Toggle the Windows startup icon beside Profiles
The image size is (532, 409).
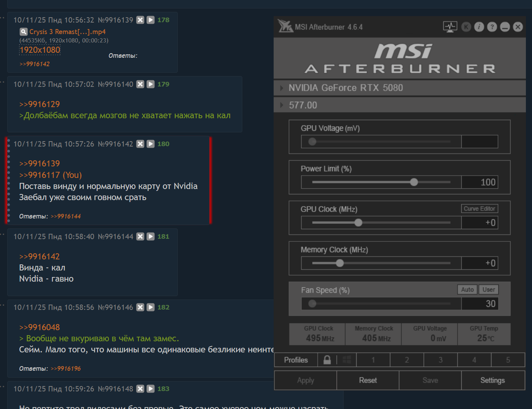coord(347,360)
